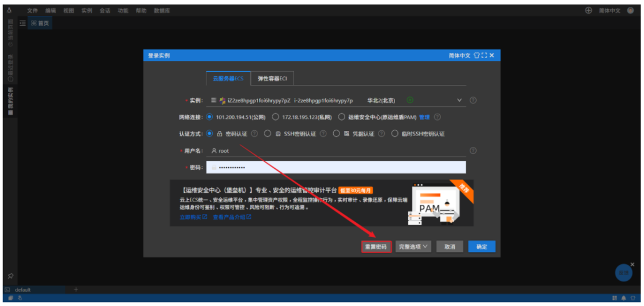Click the plus icon to add session tab
This screenshot has height=306, width=644.
coord(76,289)
